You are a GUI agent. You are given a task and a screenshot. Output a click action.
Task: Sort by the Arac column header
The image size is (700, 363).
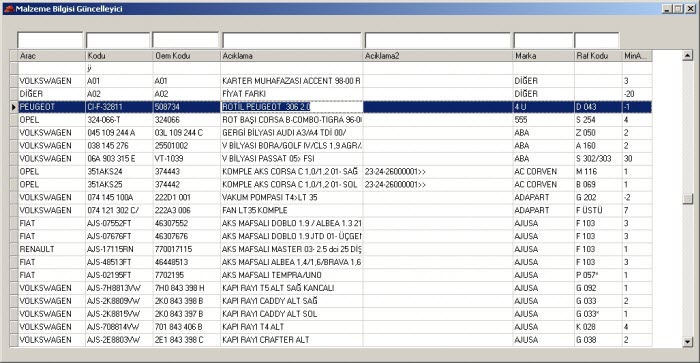coord(52,56)
